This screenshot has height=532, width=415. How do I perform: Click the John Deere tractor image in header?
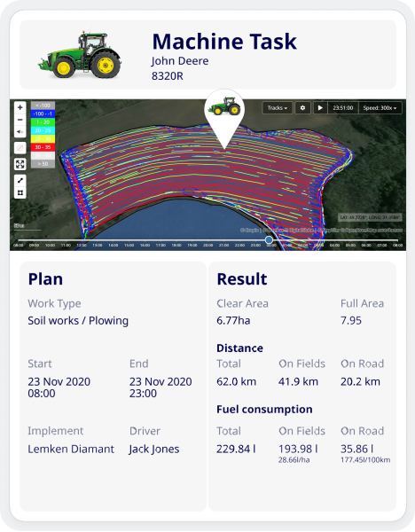tap(80, 55)
